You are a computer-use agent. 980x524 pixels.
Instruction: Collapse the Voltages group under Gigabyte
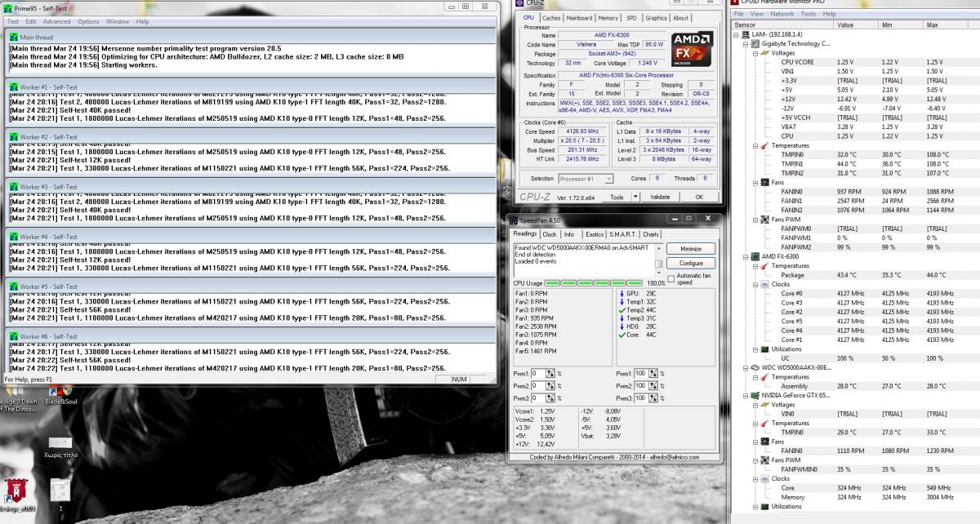click(755, 53)
